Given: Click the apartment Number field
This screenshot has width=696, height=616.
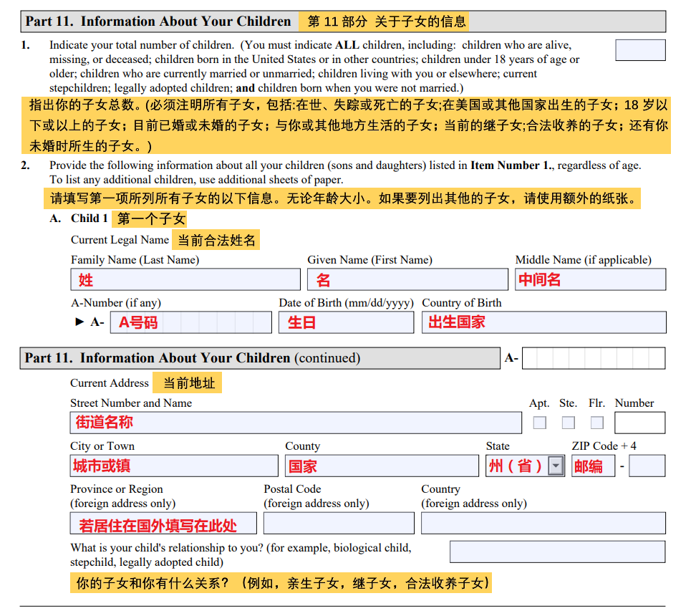Looking at the screenshot, I should 639,423.
